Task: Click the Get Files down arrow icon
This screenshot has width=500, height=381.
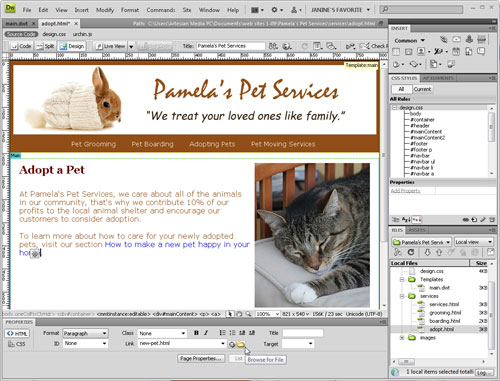Action: tap(427, 252)
